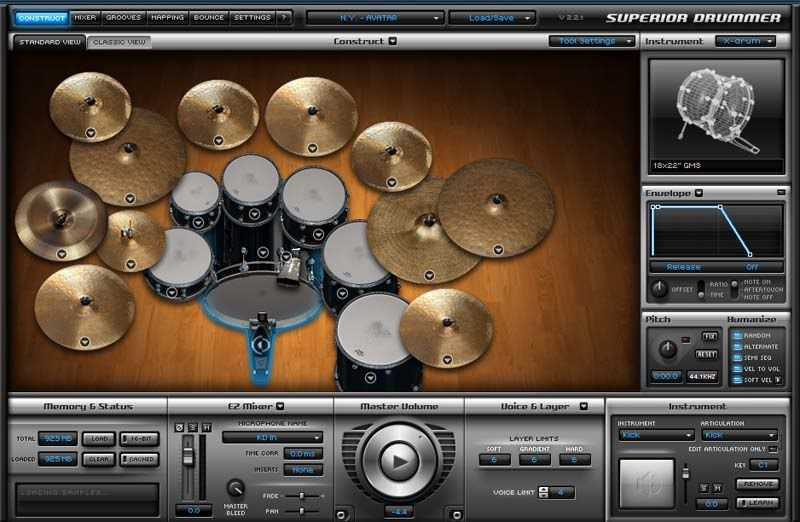
Task: Click the Pitch Fix button
Action: point(710,336)
